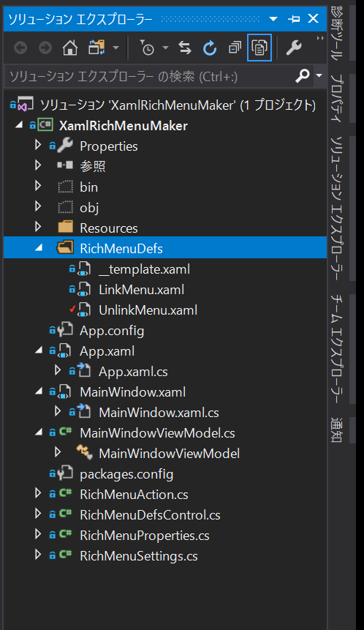364x630 pixels.
Task: Expand the 参照 references node
Action: point(38,165)
